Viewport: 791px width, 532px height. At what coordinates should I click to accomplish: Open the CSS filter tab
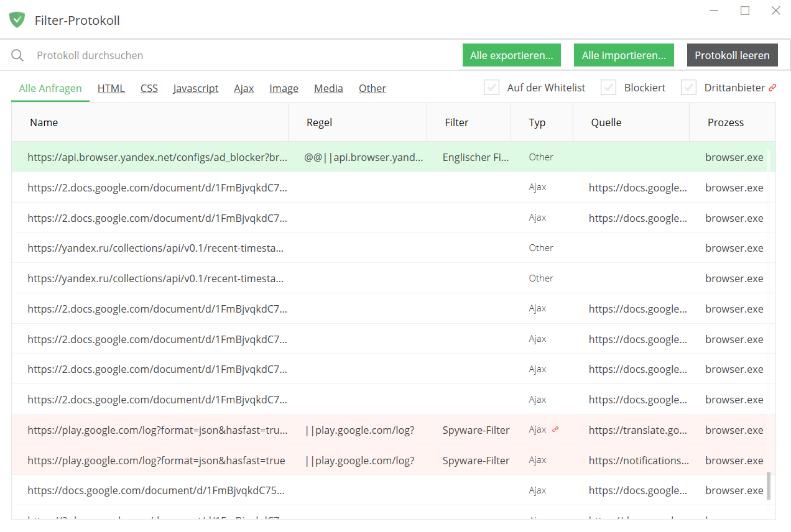(x=149, y=88)
